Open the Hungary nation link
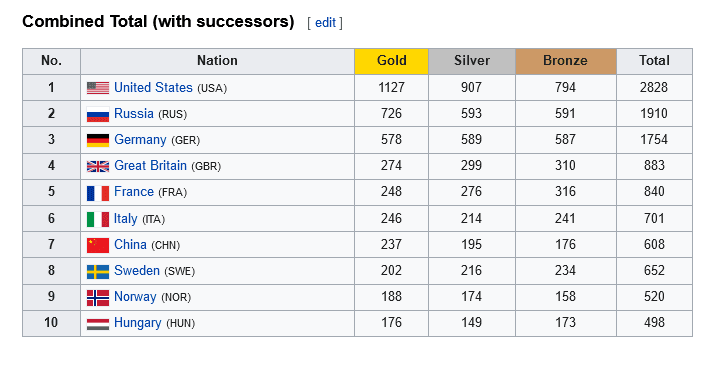 pos(138,323)
